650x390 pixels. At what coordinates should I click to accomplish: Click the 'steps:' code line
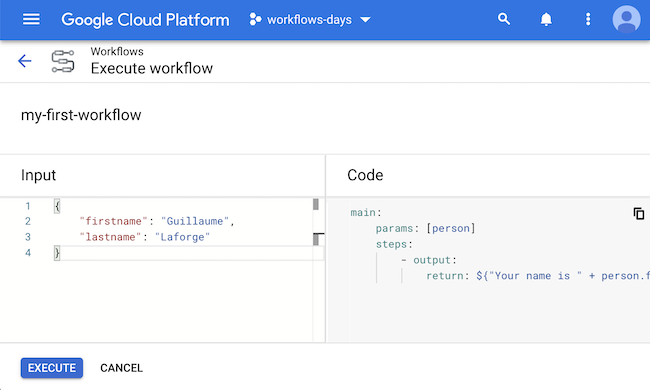394,244
